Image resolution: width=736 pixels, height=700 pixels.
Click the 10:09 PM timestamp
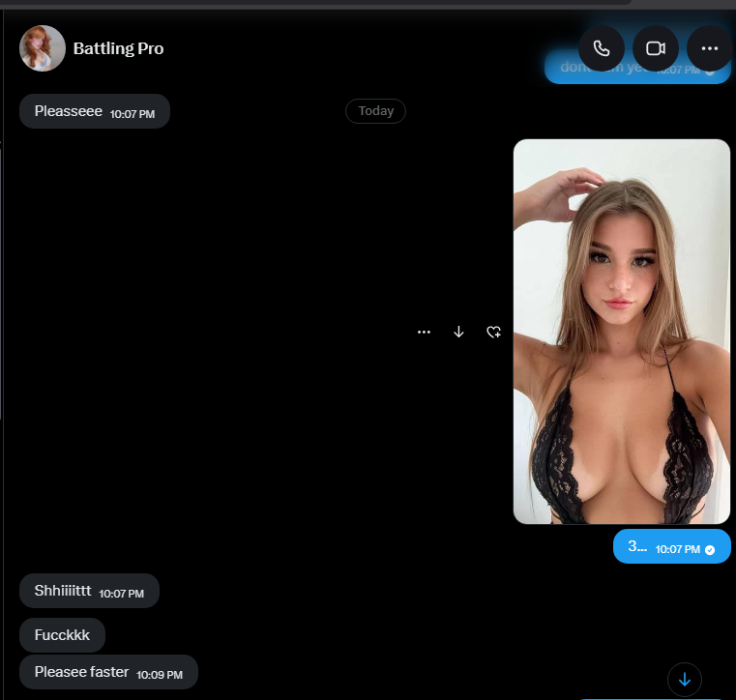point(160,675)
